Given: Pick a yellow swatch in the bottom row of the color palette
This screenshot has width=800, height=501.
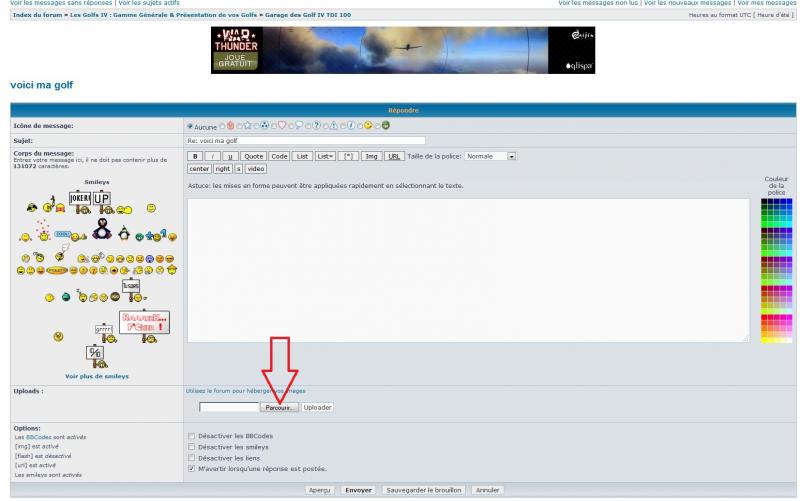Looking at the screenshot, I should pyautogui.click(x=764, y=340).
